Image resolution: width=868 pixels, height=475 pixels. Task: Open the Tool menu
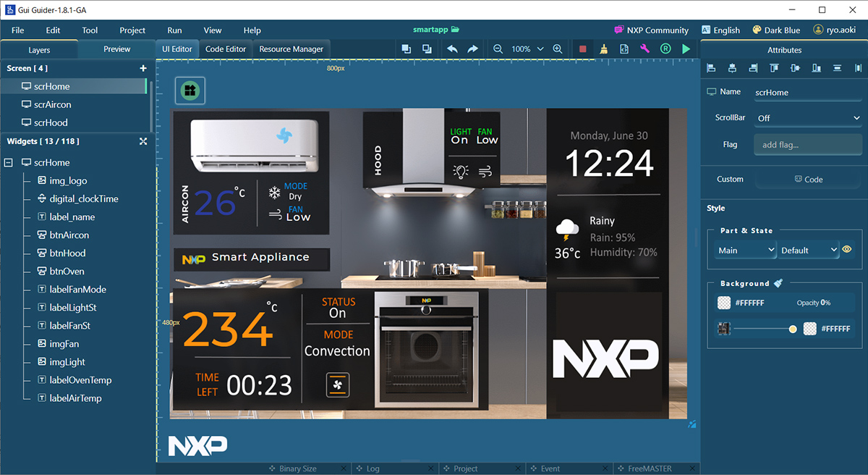pos(90,30)
